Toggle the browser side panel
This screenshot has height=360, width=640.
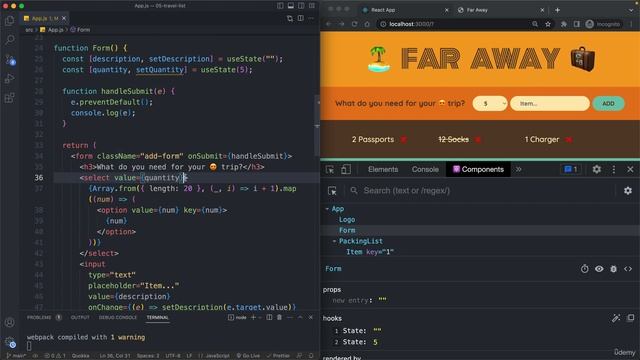coord(576,24)
